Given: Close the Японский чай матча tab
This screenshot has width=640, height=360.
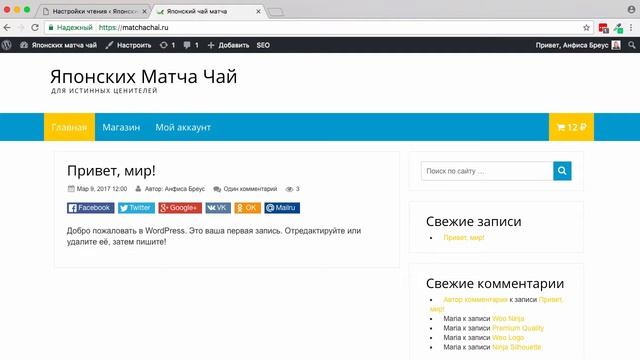Looking at the screenshot, I should pos(258,11).
